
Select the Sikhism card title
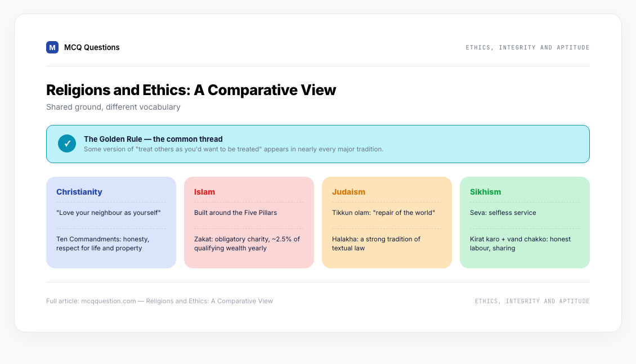486,192
